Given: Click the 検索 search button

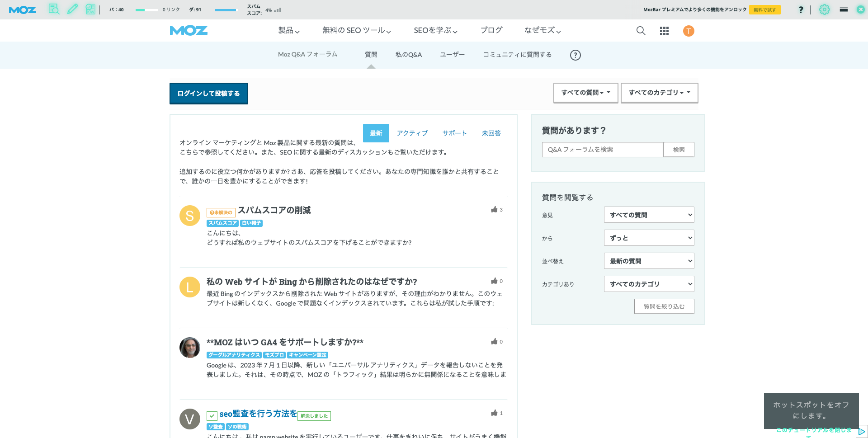Looking at the screenshot, I should (679, 150).
